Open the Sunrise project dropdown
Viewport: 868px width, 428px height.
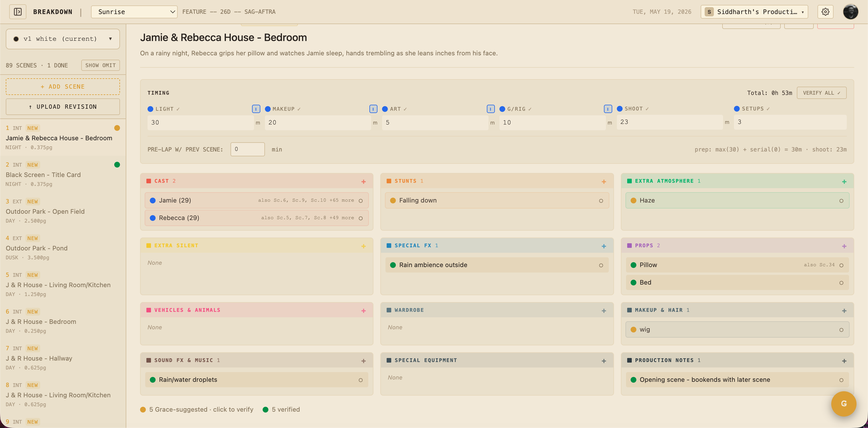(134, 12)
